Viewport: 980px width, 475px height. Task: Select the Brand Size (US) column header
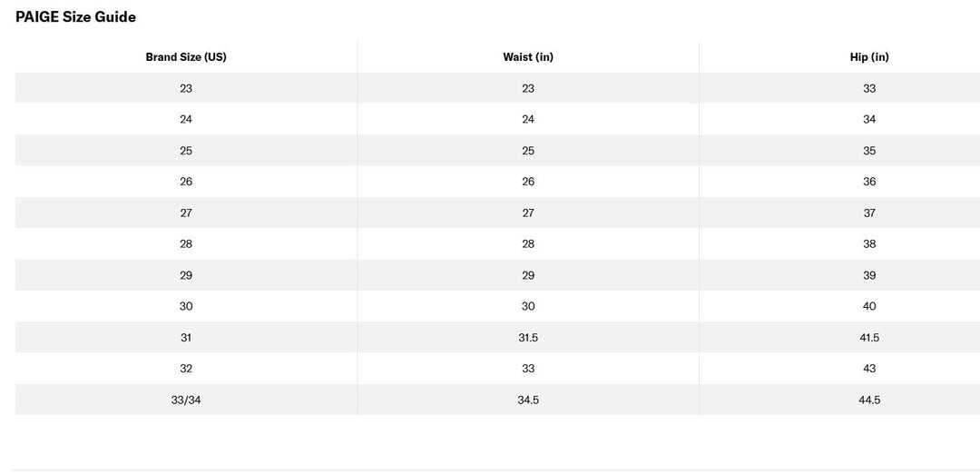click(x=186, y=57)
